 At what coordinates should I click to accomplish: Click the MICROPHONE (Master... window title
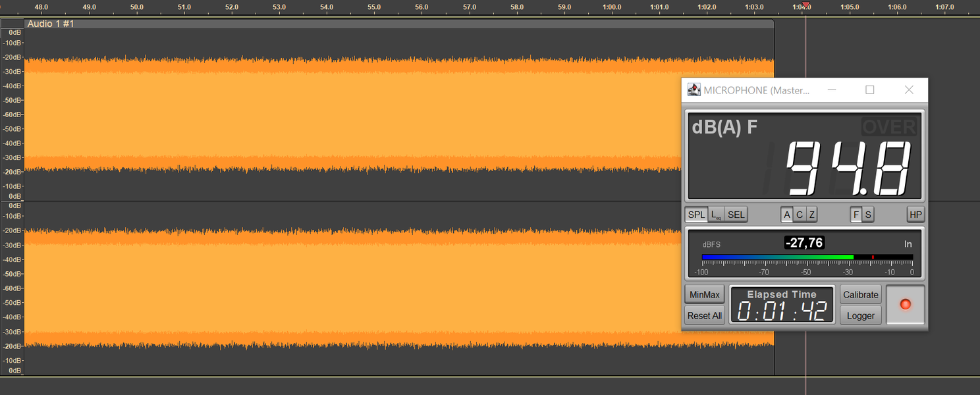click(757, 90)
